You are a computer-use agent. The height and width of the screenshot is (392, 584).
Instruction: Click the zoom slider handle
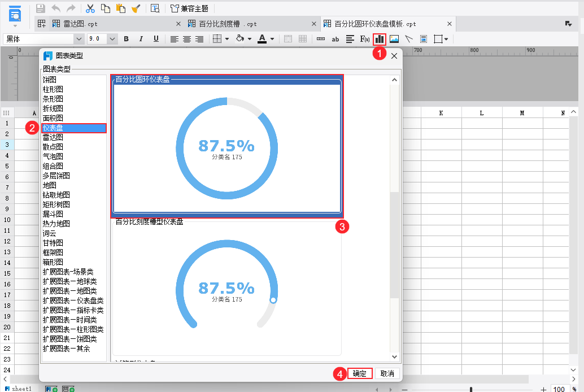pyautogui.click(x=471, y=389)
